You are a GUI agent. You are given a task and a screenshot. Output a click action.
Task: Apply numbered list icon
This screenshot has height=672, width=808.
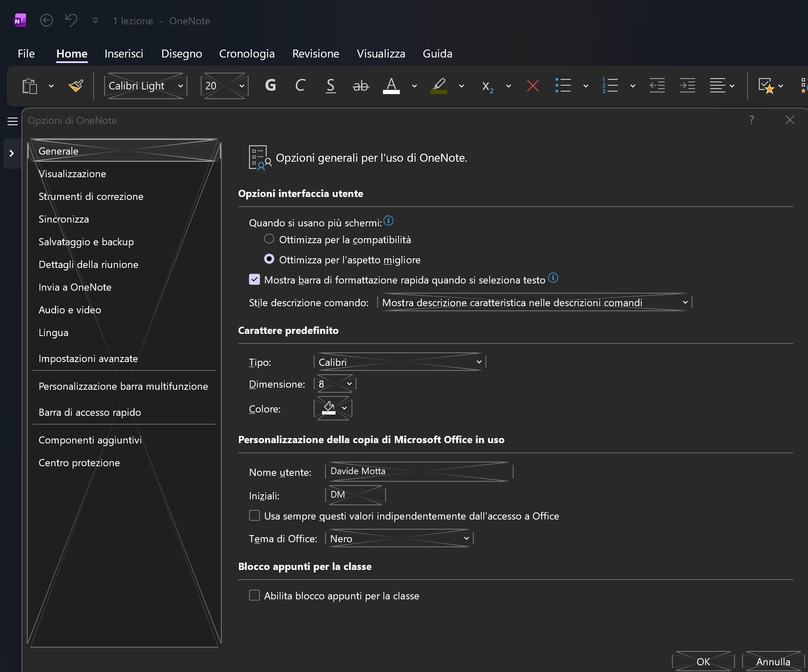pyautogui.click(x=610, y=86)
